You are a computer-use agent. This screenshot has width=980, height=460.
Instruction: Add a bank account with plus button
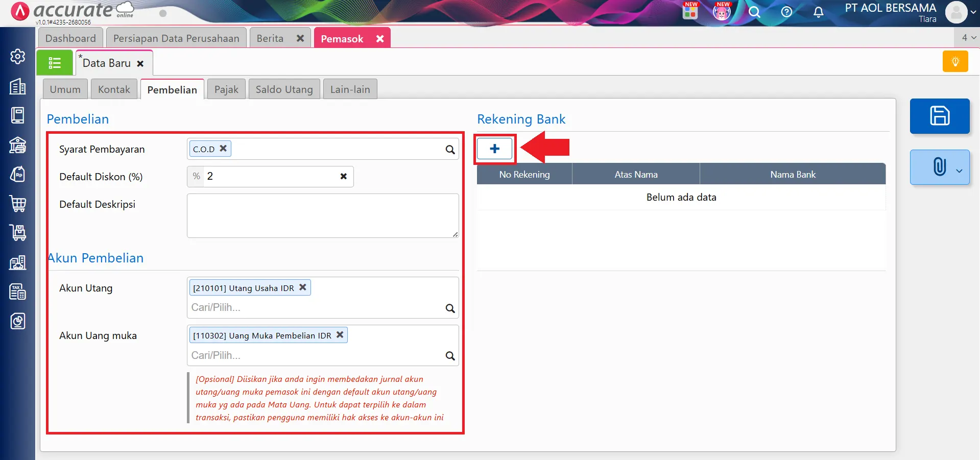pyautogui.click(x=494, y=149)
